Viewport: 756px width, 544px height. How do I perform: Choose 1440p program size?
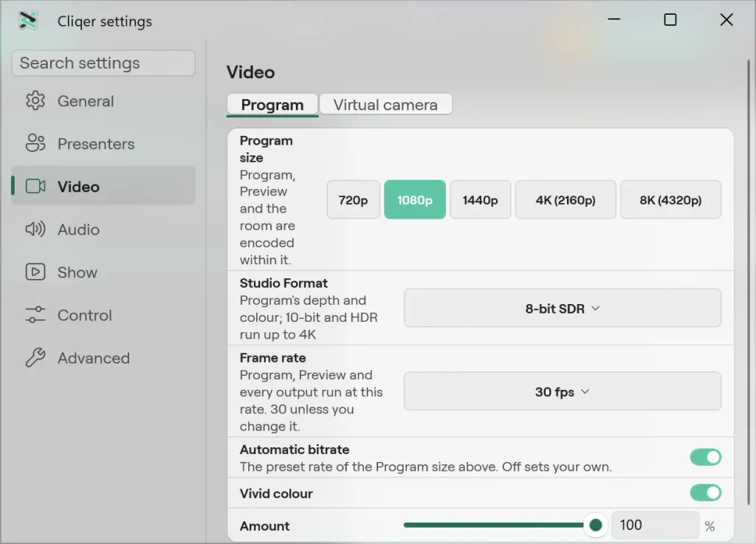click(x=480, y=200)
